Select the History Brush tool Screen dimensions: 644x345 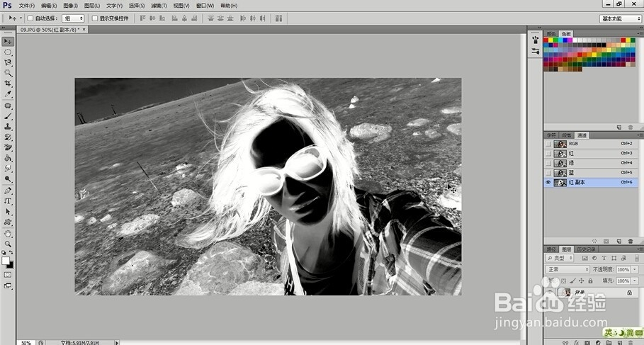[x=8, y=137]
